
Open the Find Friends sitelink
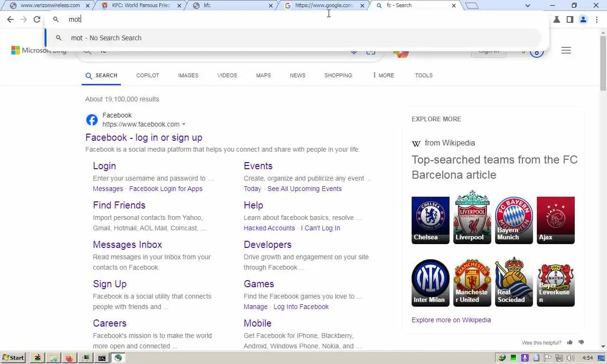point(119,205)
